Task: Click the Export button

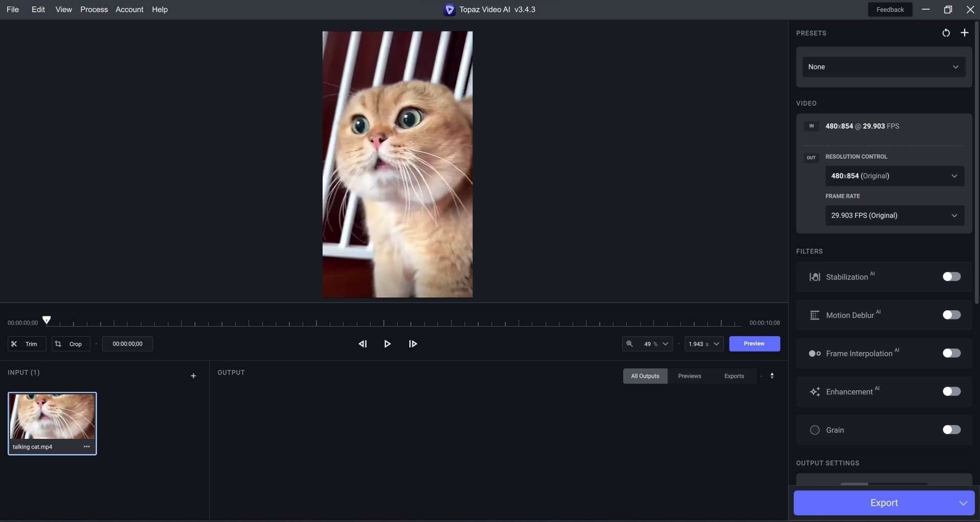Action: point(884,503)
